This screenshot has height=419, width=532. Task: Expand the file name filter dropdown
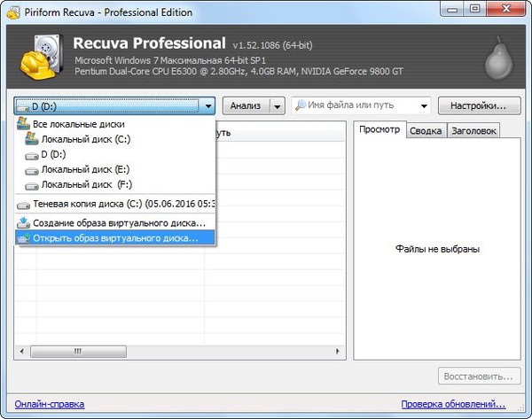421,106
